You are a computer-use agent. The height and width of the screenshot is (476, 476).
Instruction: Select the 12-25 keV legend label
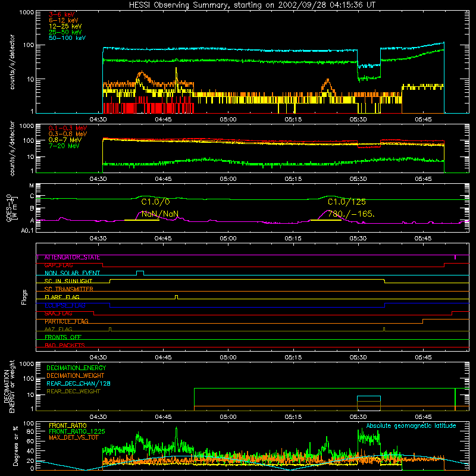[x=65, y=26]
